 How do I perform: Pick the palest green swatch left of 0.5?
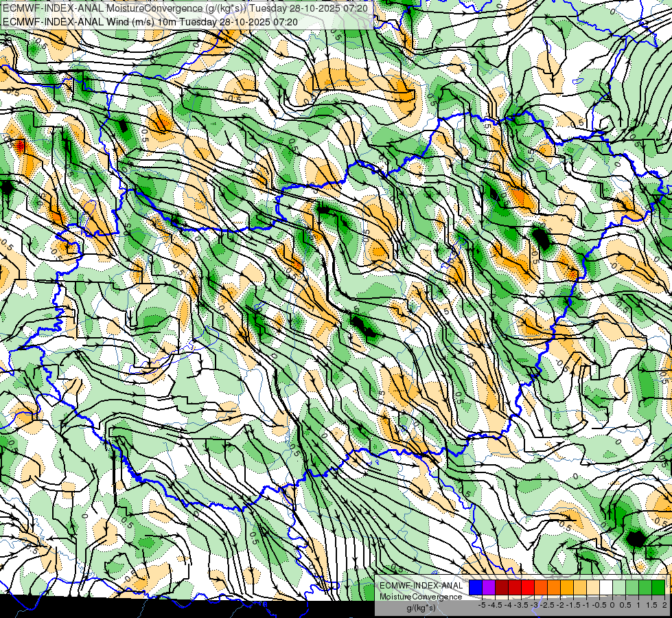coord(619,587)
